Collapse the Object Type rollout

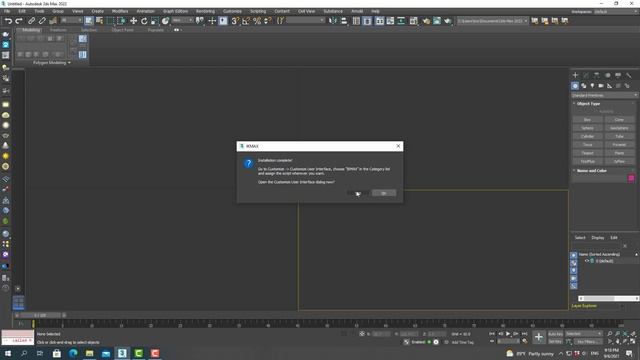[x=588, y=104]
